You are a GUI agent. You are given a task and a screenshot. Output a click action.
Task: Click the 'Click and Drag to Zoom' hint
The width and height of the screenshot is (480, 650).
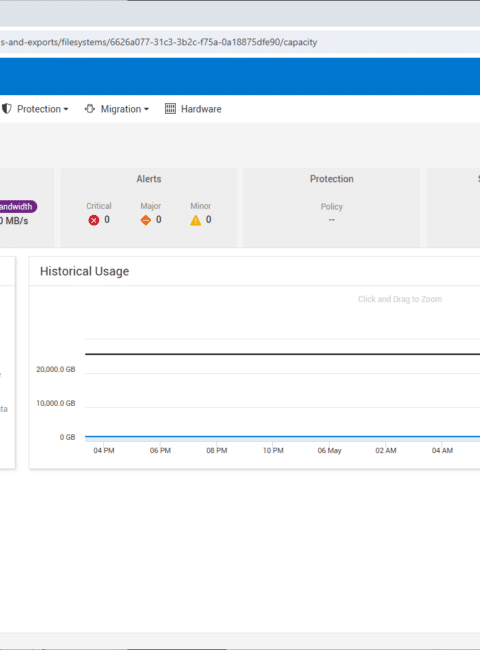[400, 299]
